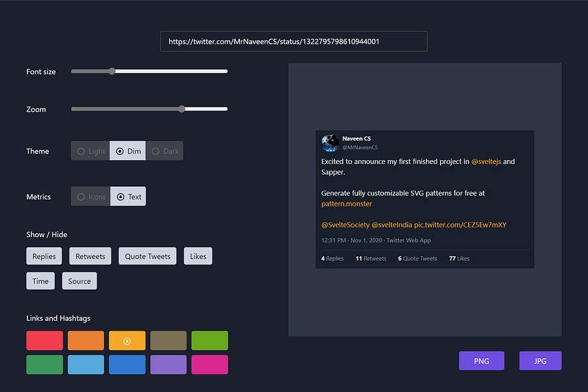Viewport: 588px width, 392px height.
Task: Click the @sveltejs mention in tweet
Action: [486, 161]
